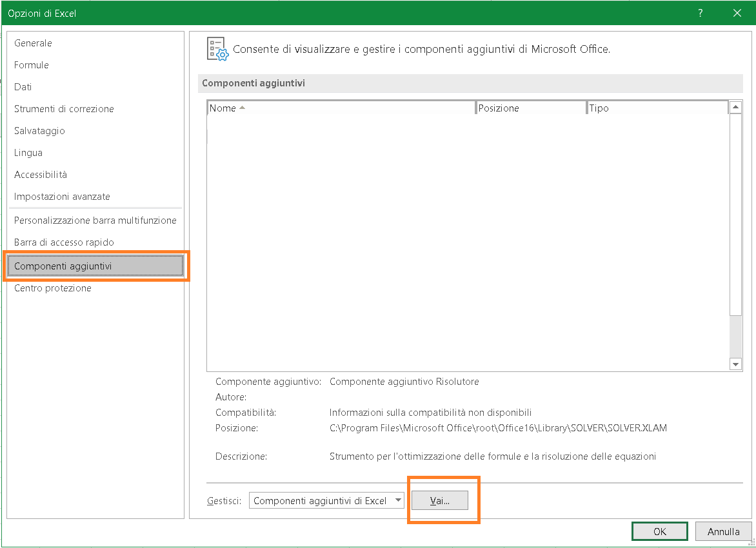Click the Gestisci combo box arrow
The width and height of the screenshot is (756, 548).
click(x=398, y=500)
